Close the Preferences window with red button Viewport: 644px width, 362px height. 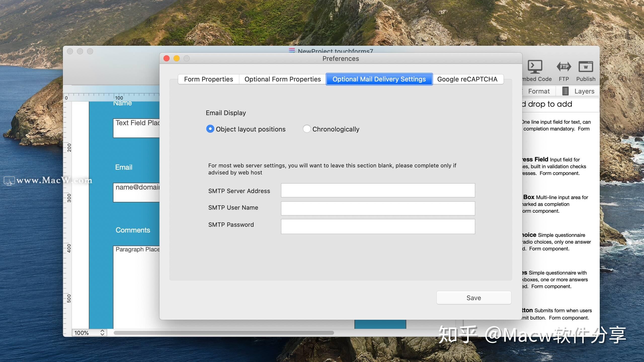tap(167, 58)
